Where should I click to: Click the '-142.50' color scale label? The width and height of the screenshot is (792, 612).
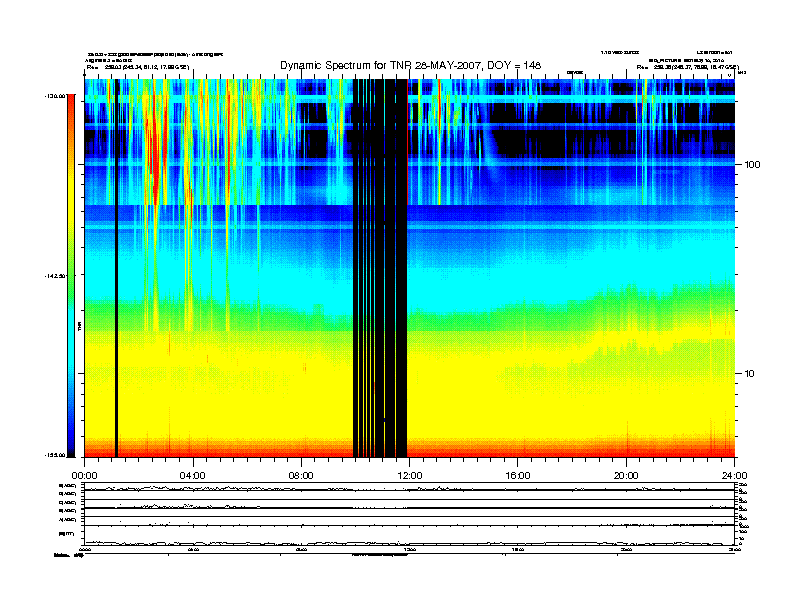click(56, 276)
